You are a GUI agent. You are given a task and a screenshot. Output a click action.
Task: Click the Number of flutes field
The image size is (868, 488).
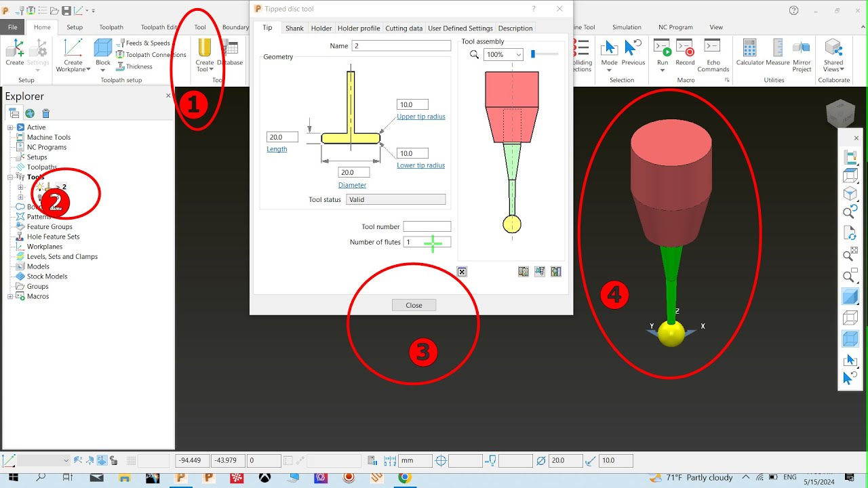427,242
